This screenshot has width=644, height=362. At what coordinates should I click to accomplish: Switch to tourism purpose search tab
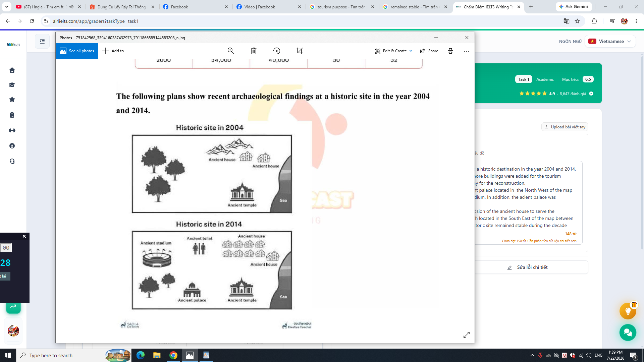342,7
